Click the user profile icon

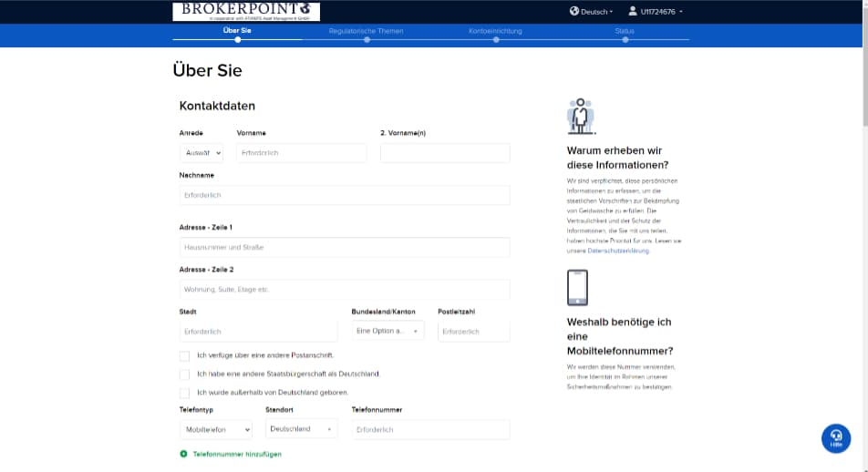(x=633, y=11)
